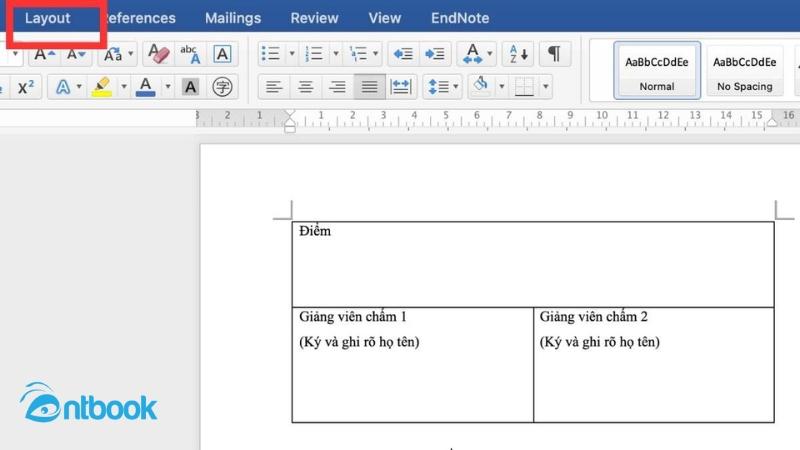This screenshot has width=800, height=450.
Task: Select the EndNote tab
Action: (460, 18)
